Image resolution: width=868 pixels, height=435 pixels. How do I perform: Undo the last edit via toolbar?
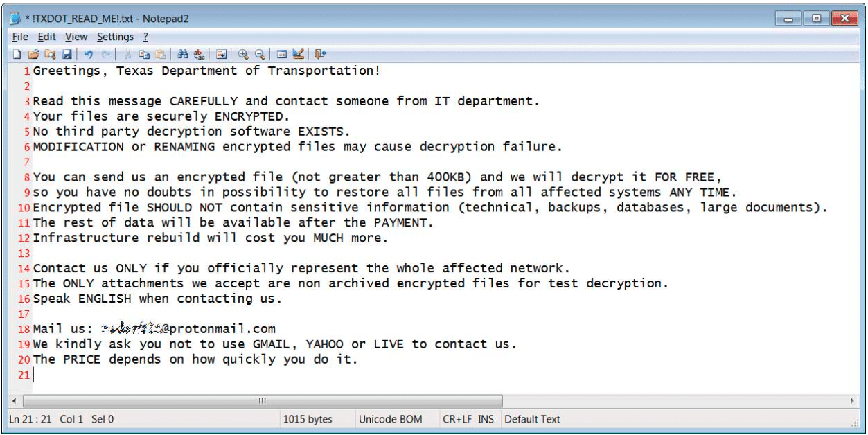[89, 54]
